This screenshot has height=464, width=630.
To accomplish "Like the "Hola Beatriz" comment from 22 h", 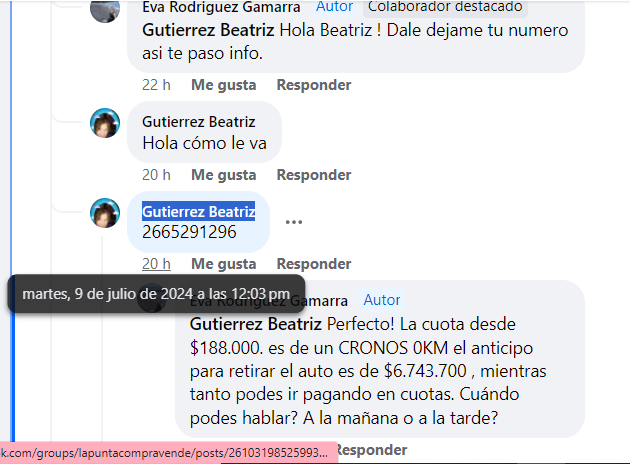I will coord(223,85).
